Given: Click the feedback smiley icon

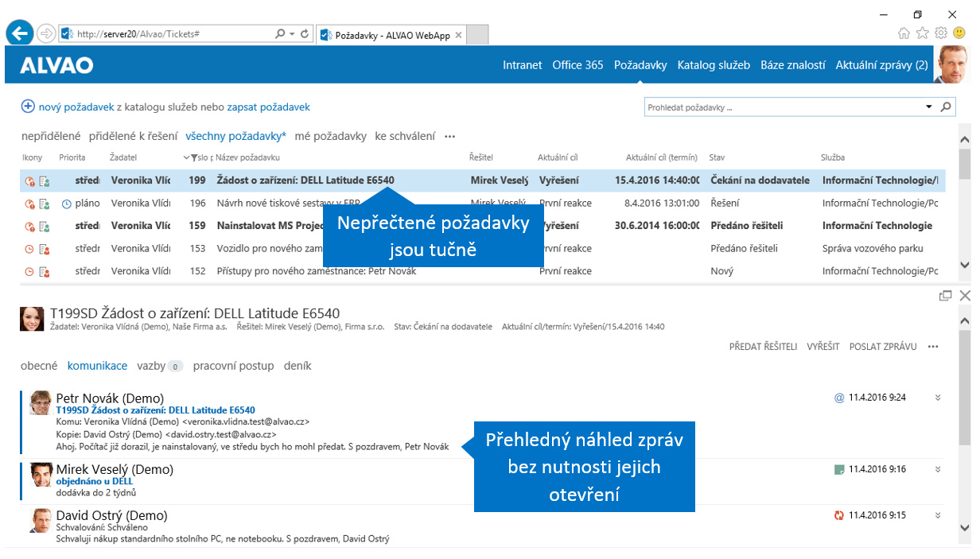Looking at the screenshot, I should point(960,33).
